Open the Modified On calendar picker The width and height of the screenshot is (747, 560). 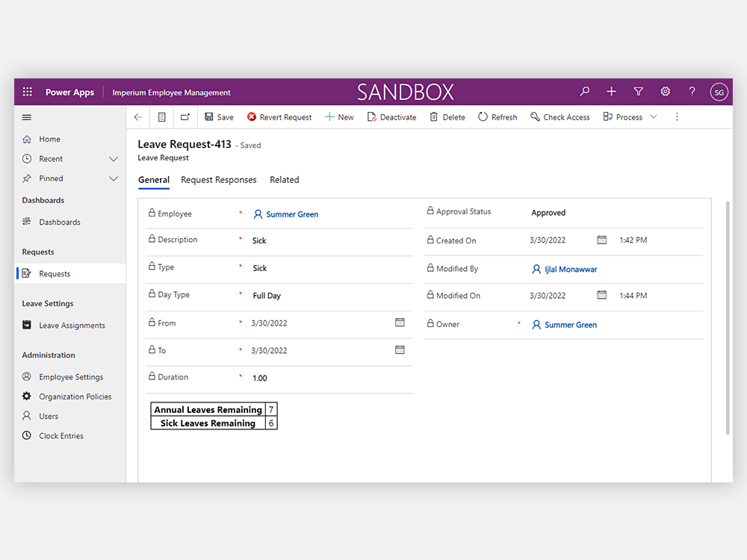pos(601,295)
